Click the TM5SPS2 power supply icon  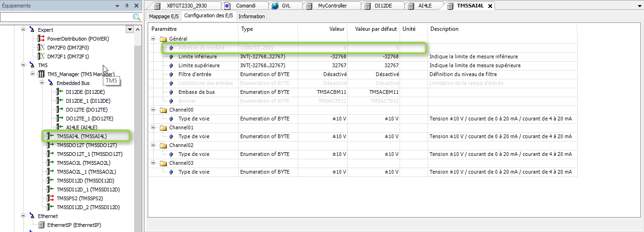pyautogui.click(x=50, y=198)
